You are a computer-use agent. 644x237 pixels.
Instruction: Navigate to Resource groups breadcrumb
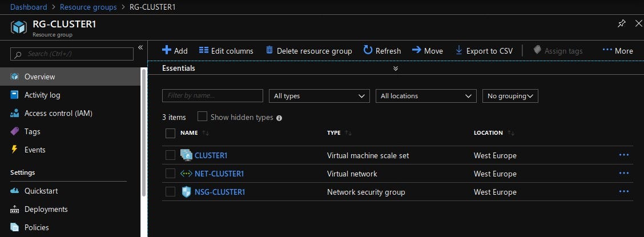tap(88, 7)
